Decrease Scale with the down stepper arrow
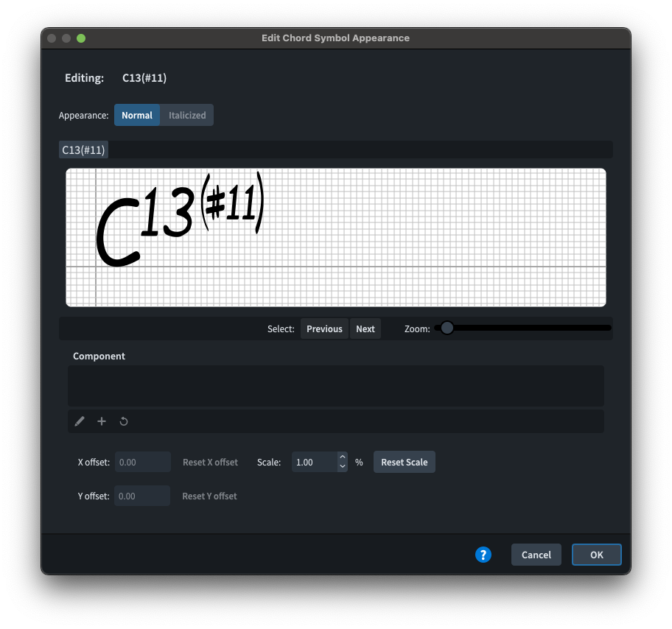 [343, 467]
